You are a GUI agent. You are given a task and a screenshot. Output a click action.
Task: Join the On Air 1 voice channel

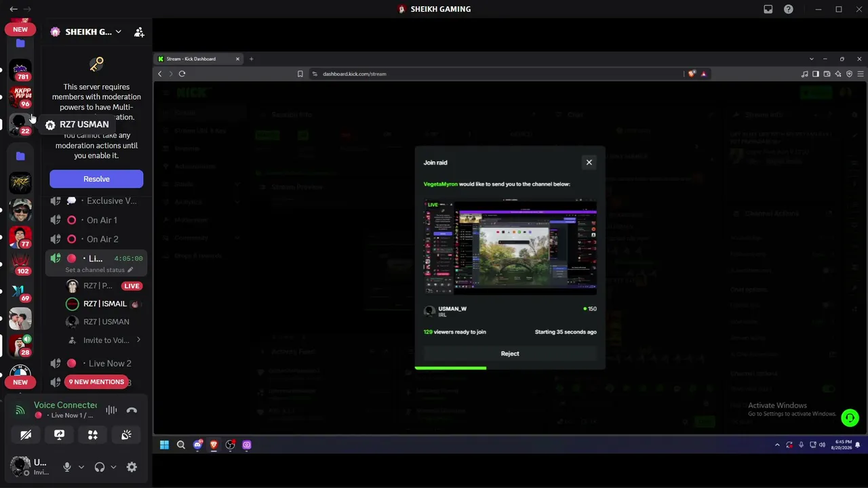95,220
